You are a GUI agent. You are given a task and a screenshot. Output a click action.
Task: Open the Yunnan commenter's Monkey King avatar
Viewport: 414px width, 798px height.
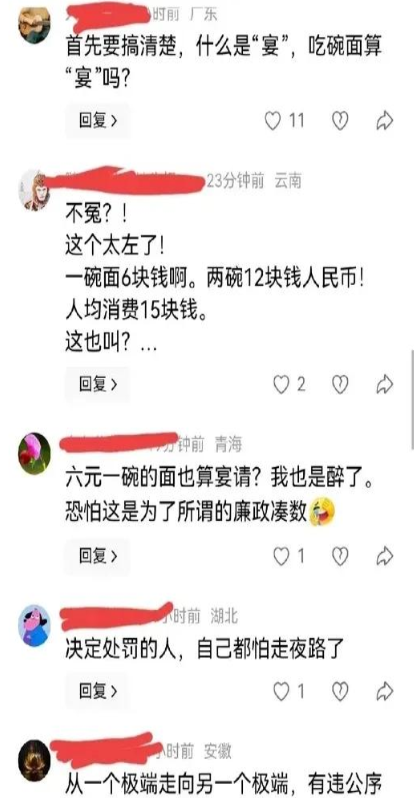[35, 189]
